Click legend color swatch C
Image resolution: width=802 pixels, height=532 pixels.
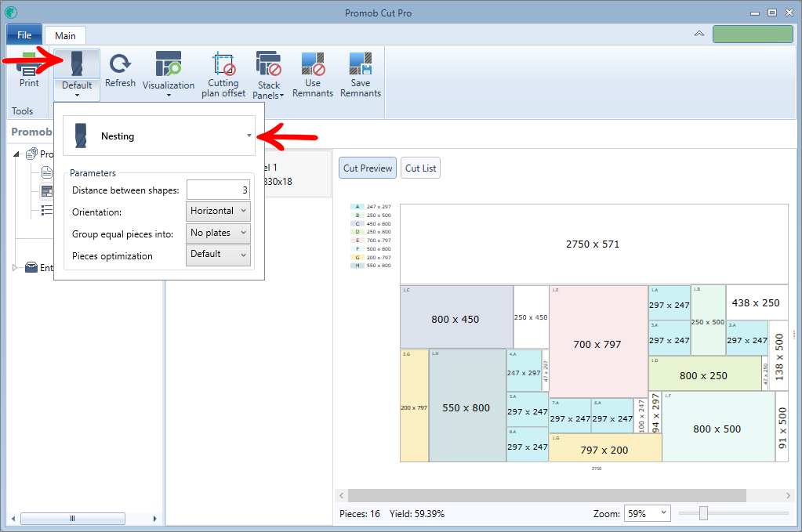[x=357, y=223]
